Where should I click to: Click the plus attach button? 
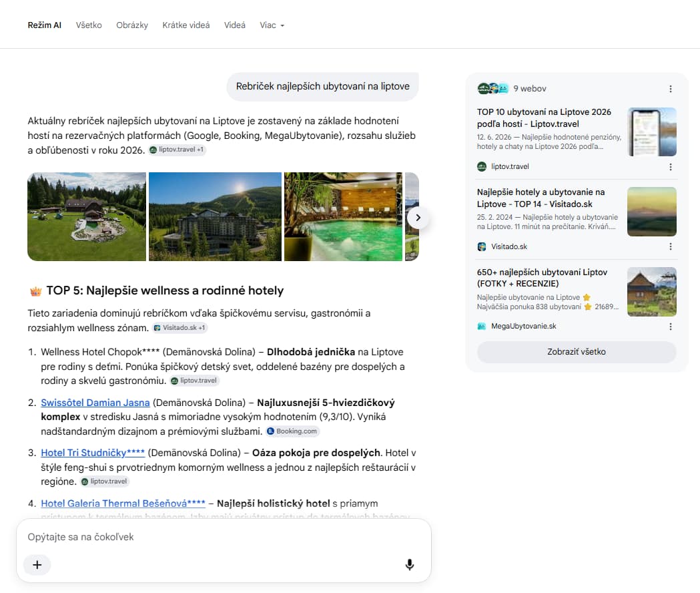(x=37, y=565)
